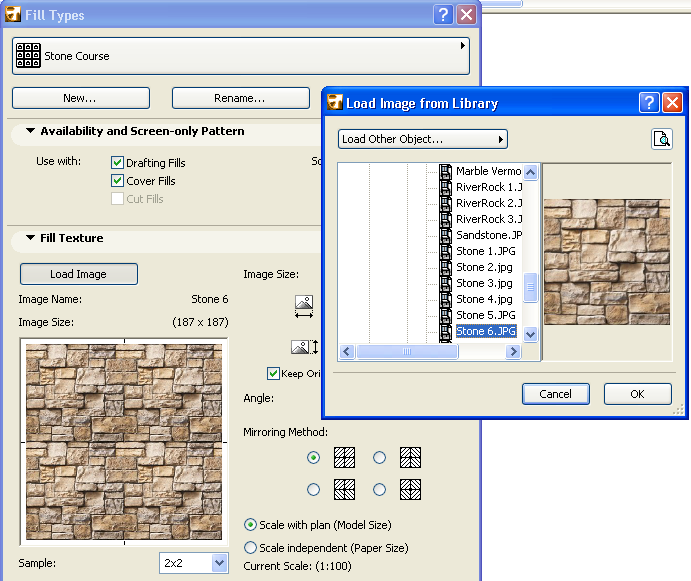691x581 pixels.
Task: Toggle the Cover Fills checkbox
Action: [x=117, y=181]
